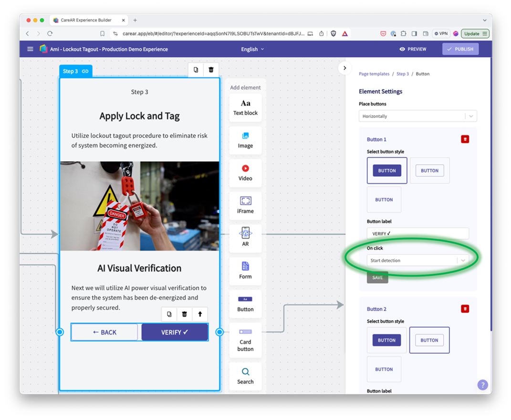Add a Search element

(x=245, y=376)
